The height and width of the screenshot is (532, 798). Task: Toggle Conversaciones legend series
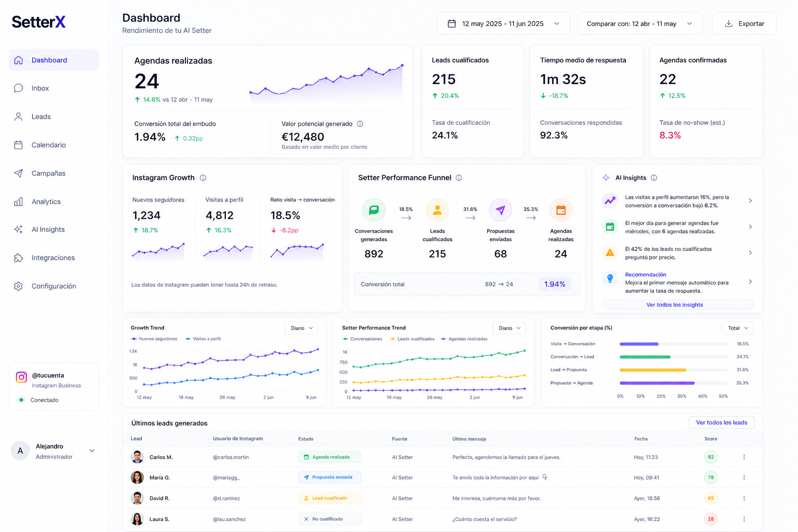(362, 339)
